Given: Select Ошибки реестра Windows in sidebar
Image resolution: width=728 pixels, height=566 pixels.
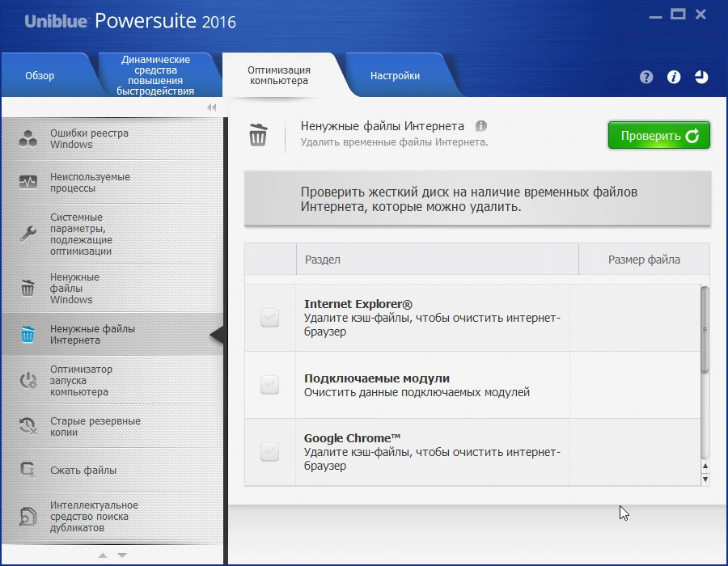Looking at the screenshot, I should pos(112,139).
